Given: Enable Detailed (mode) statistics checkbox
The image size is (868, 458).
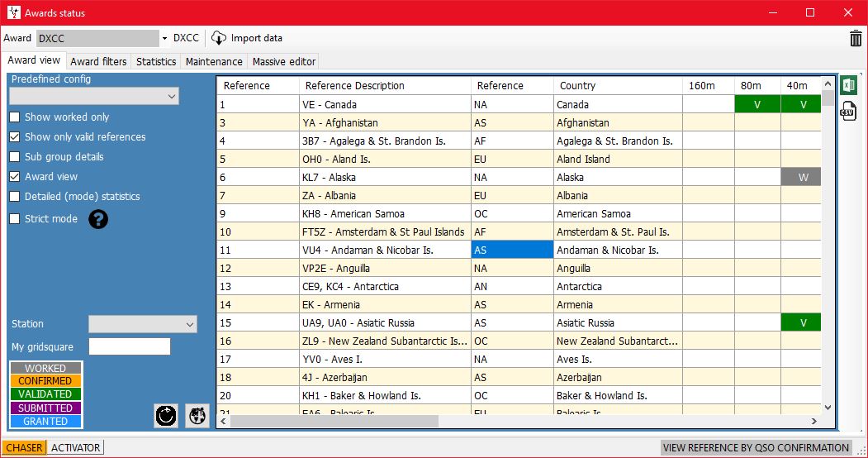Looking at the screenshot, I should (x=15, y=197).
